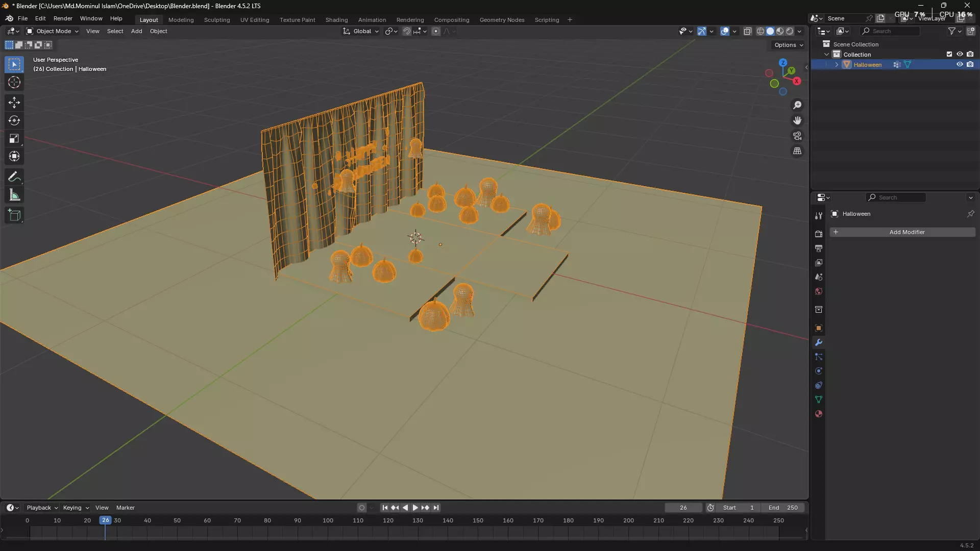Toggle proportional editing button
The image size is (980, 551).
tap(435, 31)
